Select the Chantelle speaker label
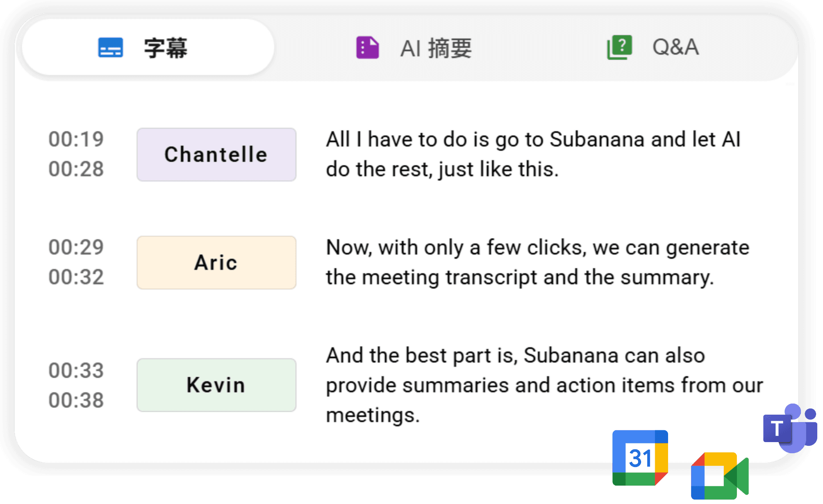 (216, 154)
